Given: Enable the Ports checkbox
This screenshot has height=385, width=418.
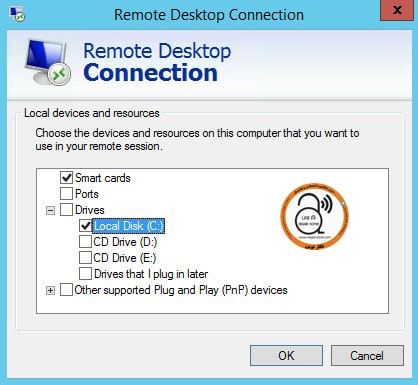Looking at the screenshot, I should (x=66, y=193).
